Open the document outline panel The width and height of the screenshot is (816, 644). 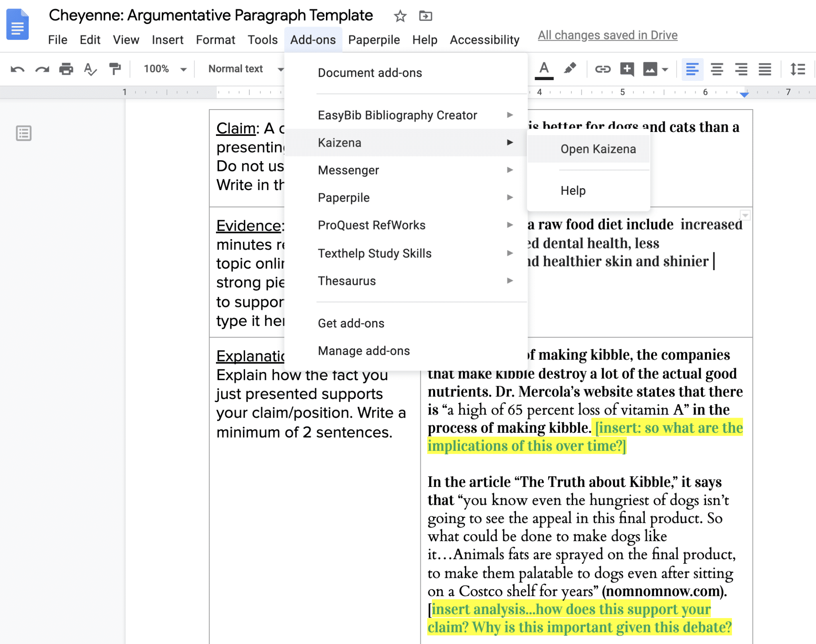click(x=23, y=133)
